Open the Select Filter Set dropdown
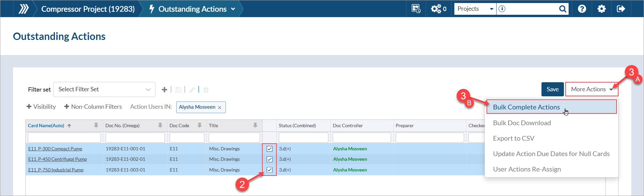Image resolution: width=644 pixels, height=196 pixels. coord(104,89)
